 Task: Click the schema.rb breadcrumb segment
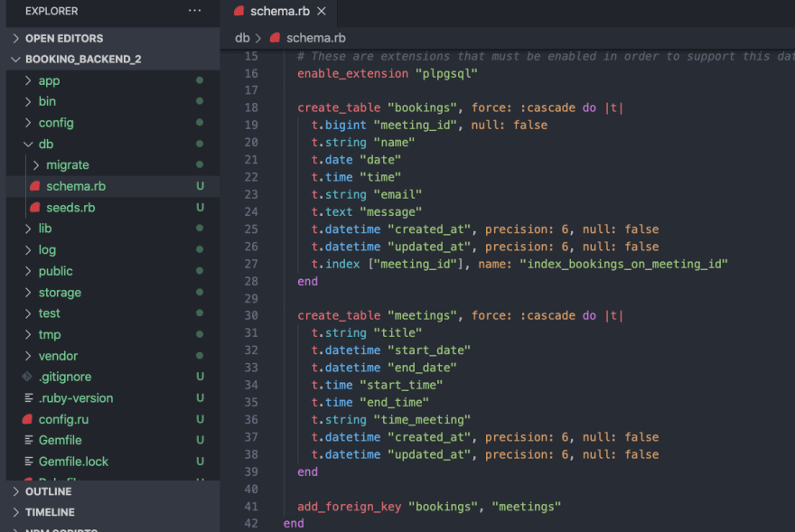(316, 38)
